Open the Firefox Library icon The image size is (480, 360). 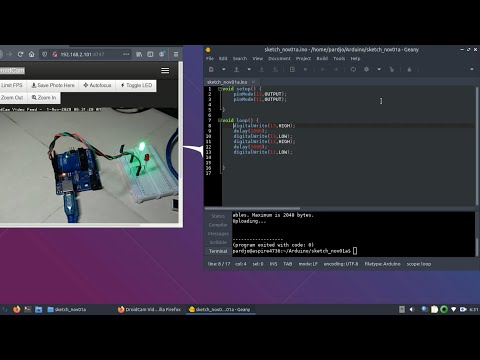tap(139, 54)
